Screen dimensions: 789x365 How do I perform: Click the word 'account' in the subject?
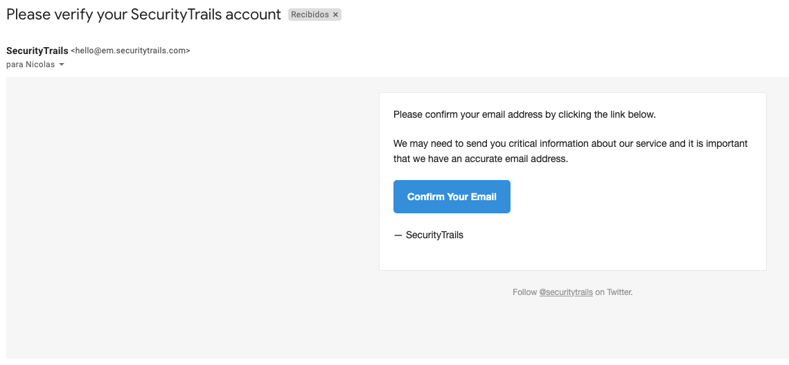pos(253,15)
